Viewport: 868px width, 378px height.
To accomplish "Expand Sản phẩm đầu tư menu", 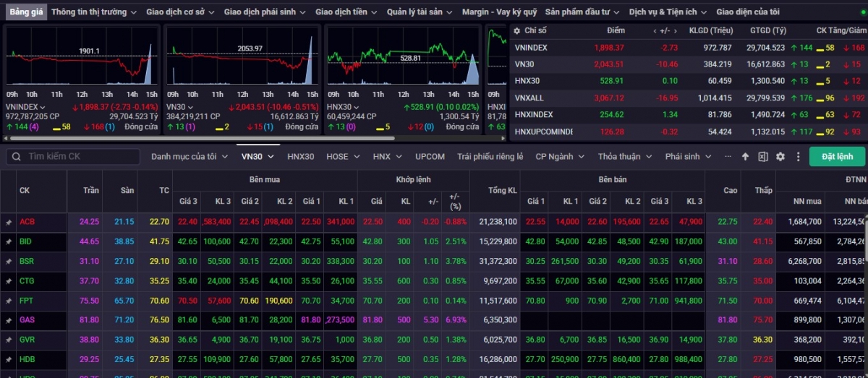I will (x=583, y=12).
